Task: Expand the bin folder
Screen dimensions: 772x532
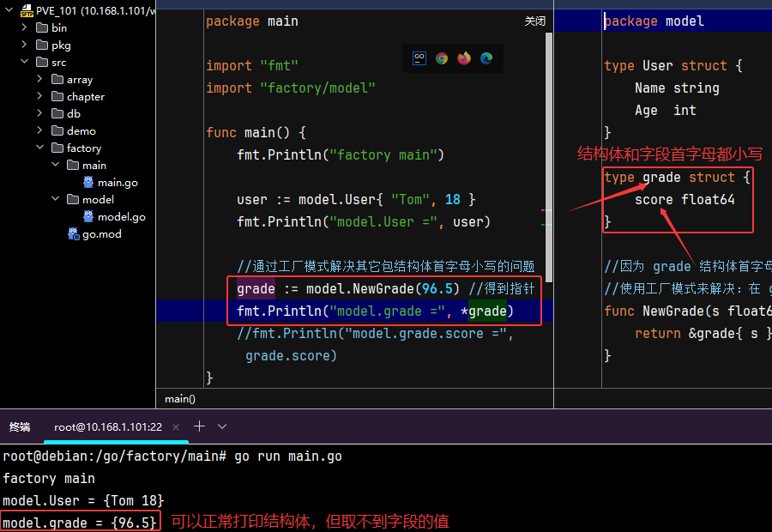Action: point(25,27)
